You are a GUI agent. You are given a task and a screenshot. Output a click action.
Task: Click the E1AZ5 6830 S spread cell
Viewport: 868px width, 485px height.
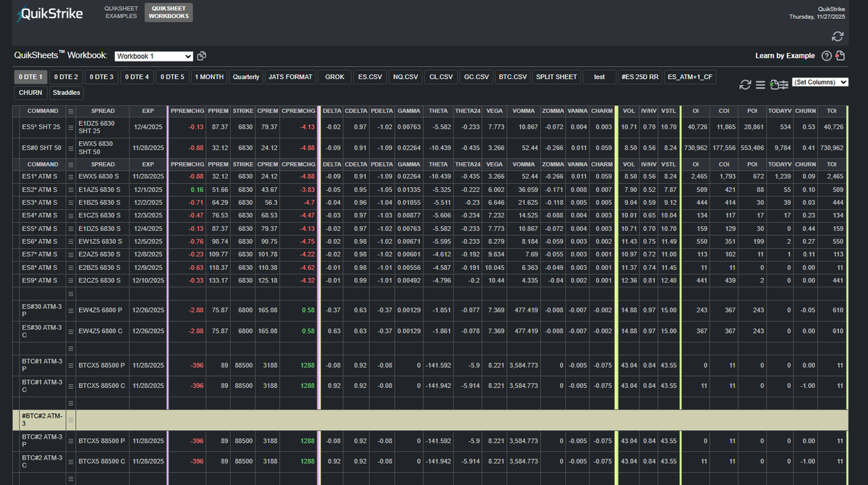pos(102,189)
